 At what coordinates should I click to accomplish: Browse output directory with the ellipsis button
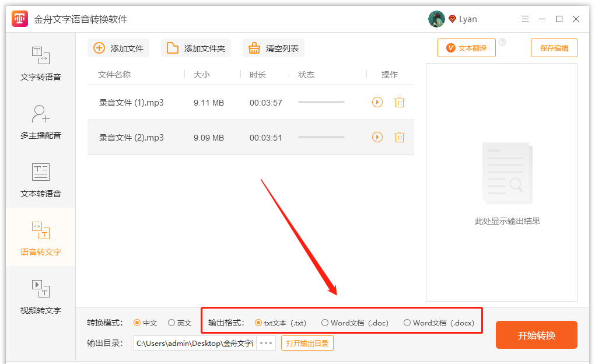[266, 343]
